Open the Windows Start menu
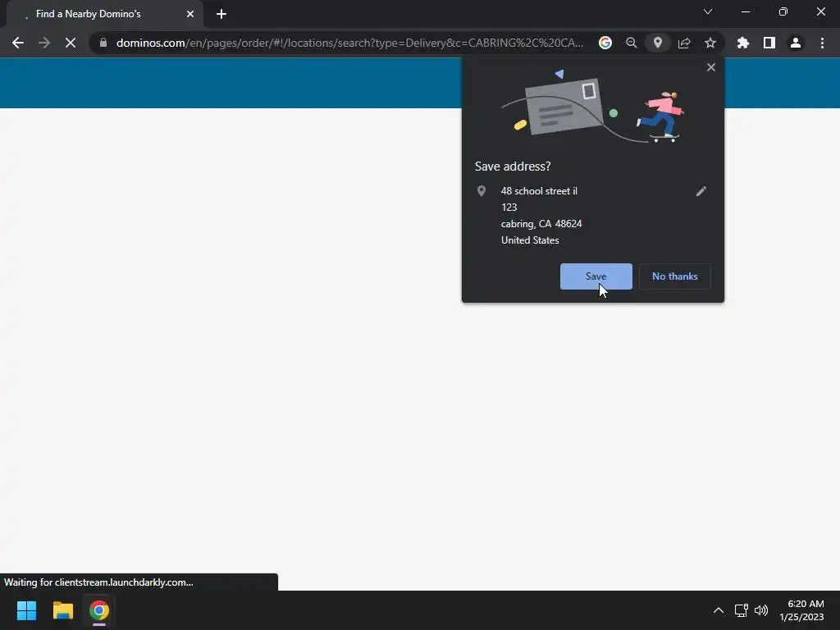 click(x=26, y=610)
